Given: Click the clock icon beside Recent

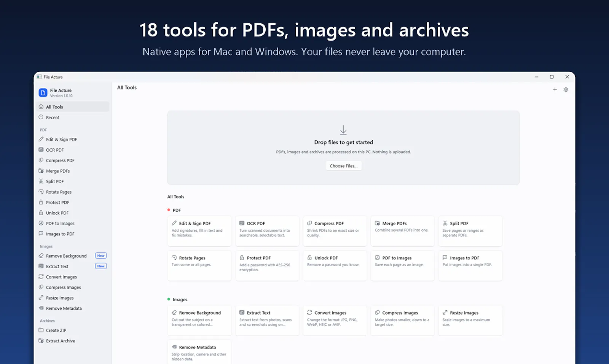Looking at the screenshot, I should [41, 118].
